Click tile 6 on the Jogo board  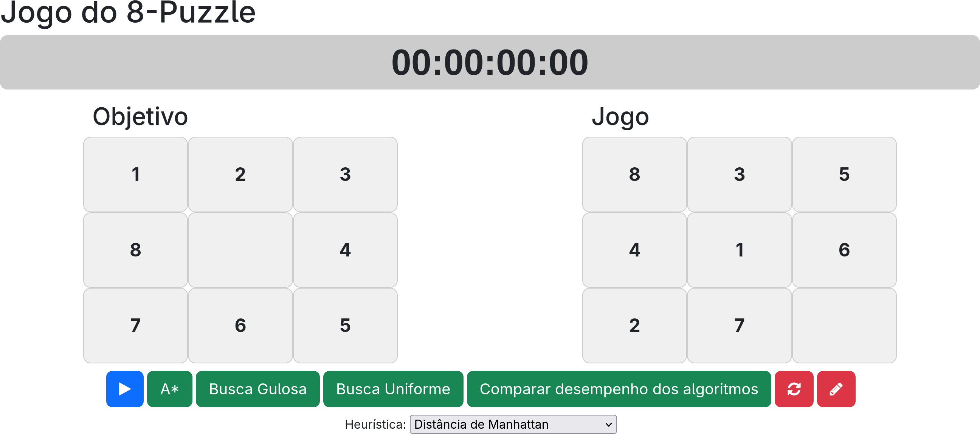point(845,250)
